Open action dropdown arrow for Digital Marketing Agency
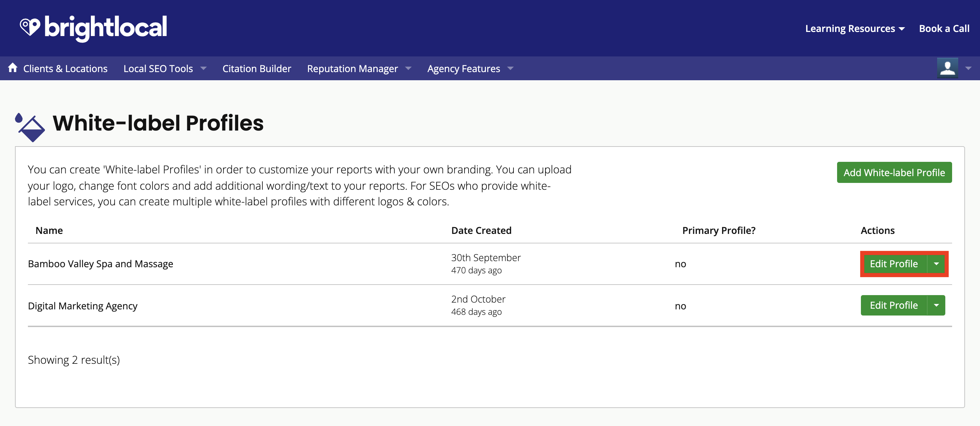Screen dimensions: 980x426 936,305
